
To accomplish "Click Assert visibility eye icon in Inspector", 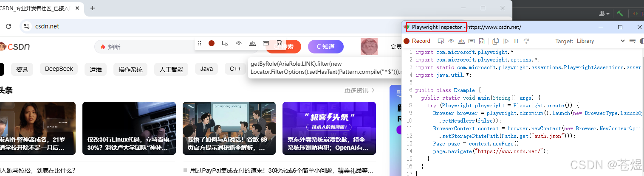I will [451, 41].
